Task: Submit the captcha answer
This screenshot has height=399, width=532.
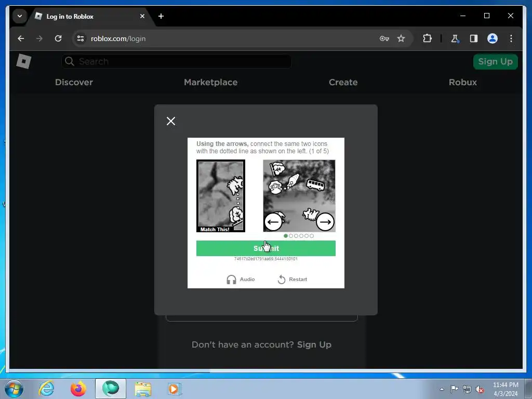Action: tap(266, 248)
